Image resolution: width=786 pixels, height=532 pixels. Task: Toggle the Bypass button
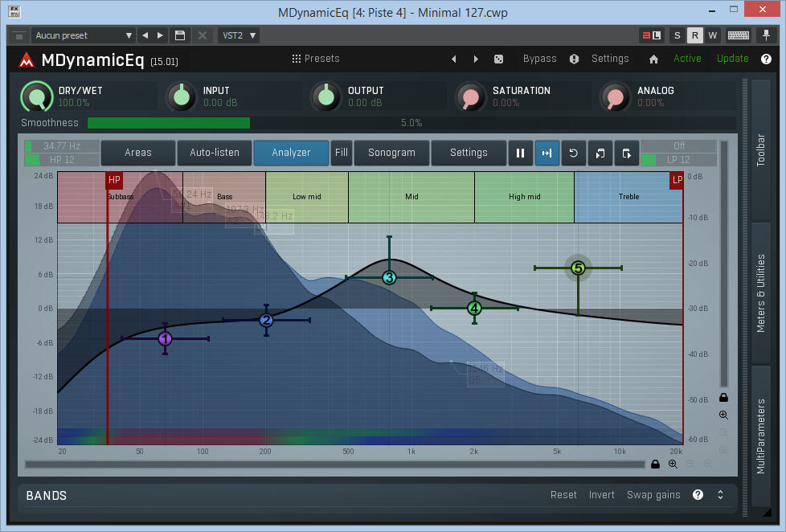pos(539,59)
